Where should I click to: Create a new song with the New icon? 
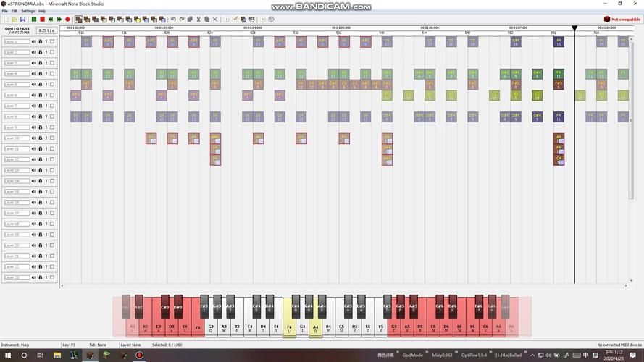tap(7, 20)
